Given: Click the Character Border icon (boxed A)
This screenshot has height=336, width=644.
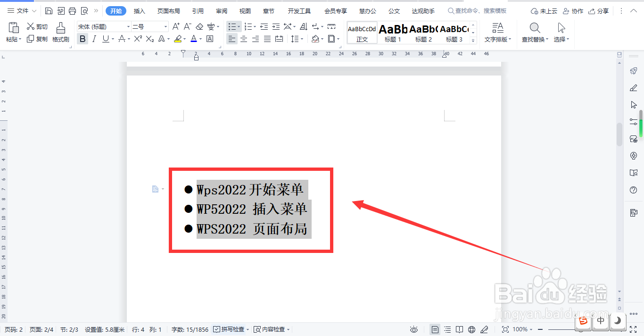Looking at the screenshot, I should [x=210, y=39].
